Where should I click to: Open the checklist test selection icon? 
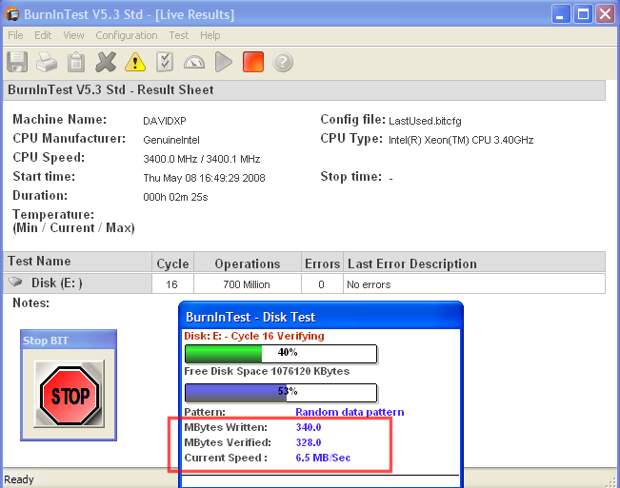(x=164, y=62)
